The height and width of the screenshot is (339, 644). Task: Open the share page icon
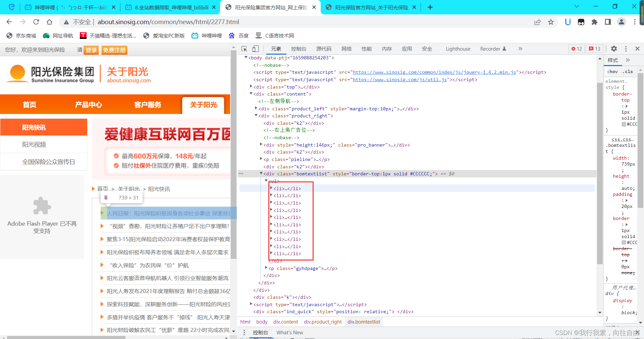point(537,22)
